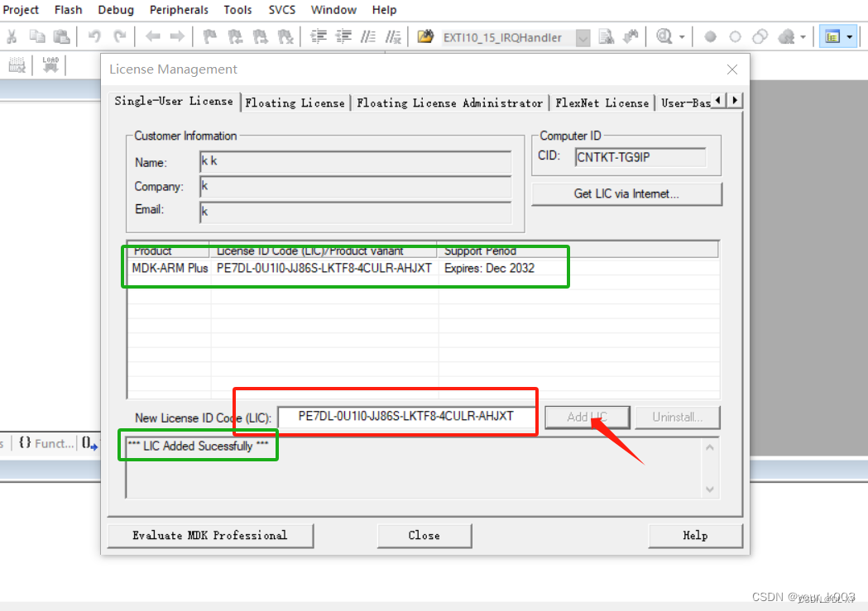Kill all breakpoints icon
The image size is (868, 611).
(x=787, y=37)
